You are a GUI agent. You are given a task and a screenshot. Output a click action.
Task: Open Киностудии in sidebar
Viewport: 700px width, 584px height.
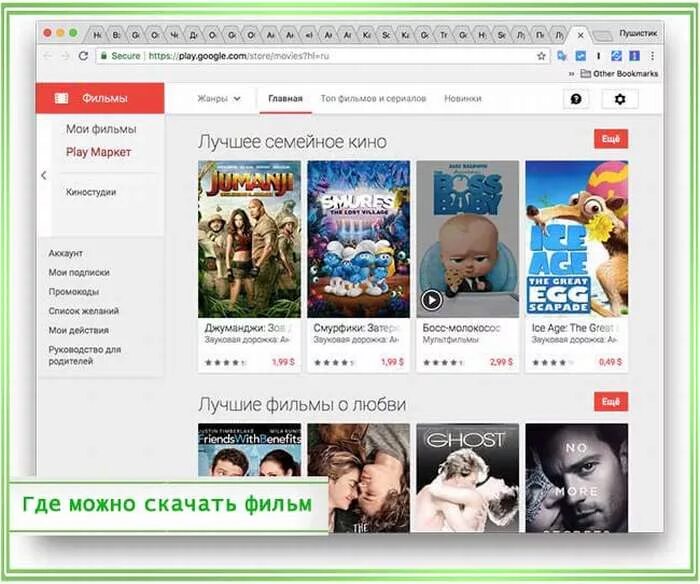tap(91, 192)
